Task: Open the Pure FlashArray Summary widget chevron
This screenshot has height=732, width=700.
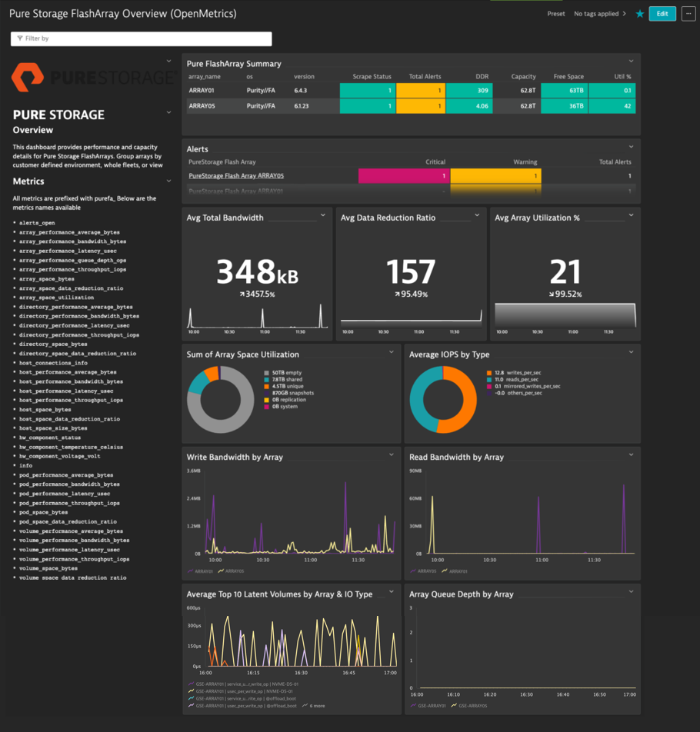Action: tap(631, 62)
